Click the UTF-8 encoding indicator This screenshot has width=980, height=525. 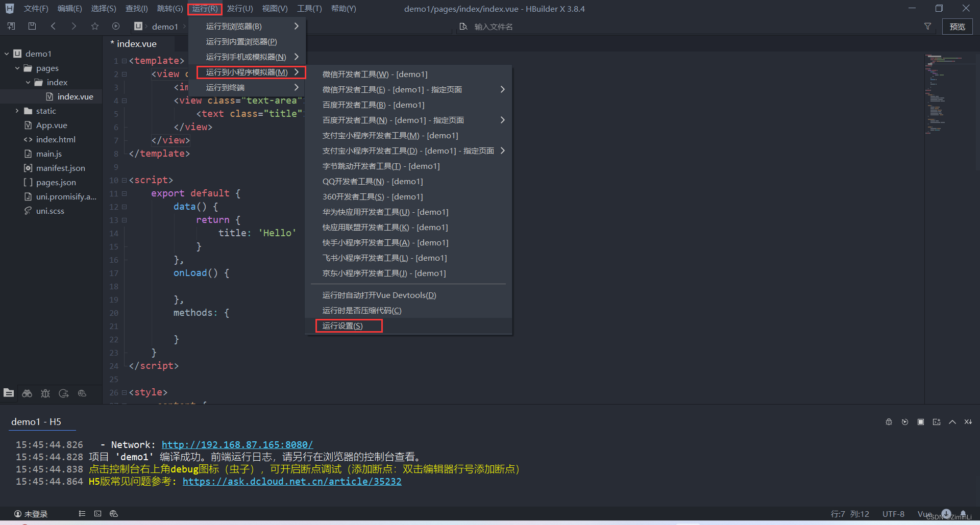coord(893,514)
